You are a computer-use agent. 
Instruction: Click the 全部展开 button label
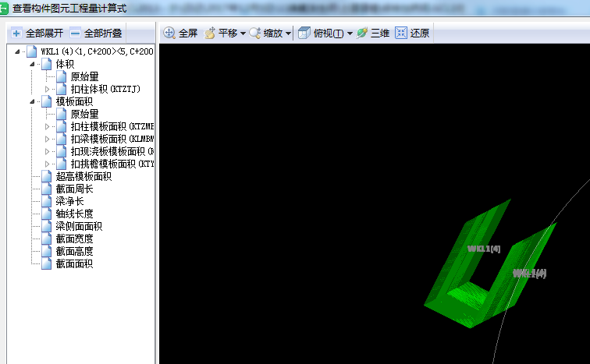coord(44,34)
